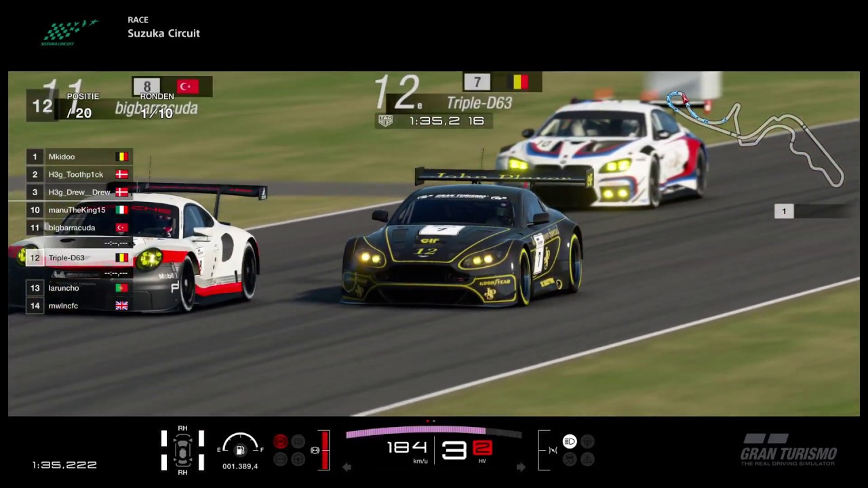Click the semicircular fuel gauge arc
The image size is (868, 488).
tap(240, 441)
